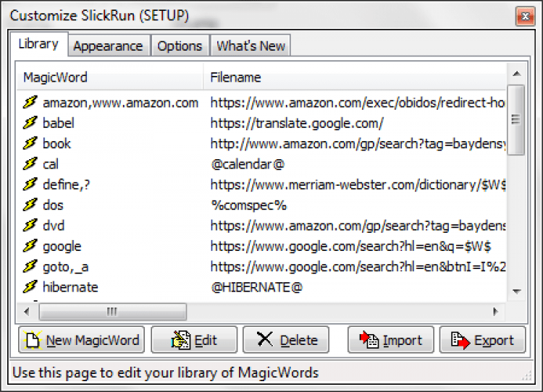The image size is (543, 392).
Task: Click the Export button
Action: pyautogui.click(x=482, y=340)
